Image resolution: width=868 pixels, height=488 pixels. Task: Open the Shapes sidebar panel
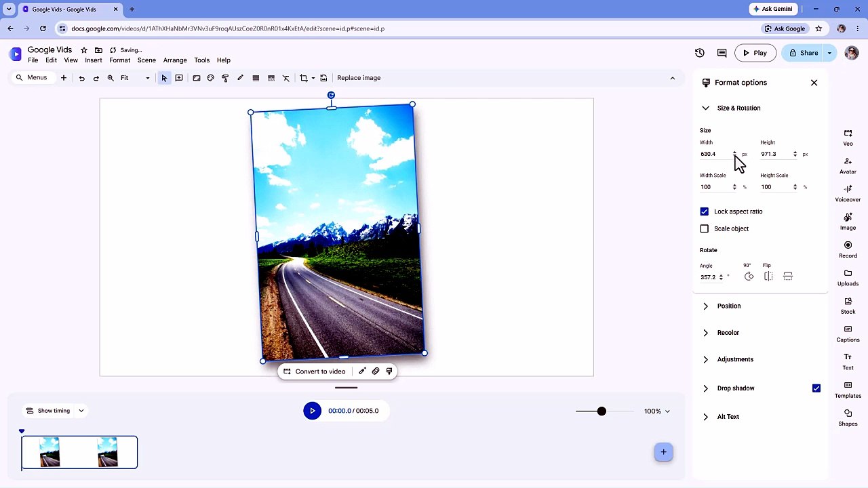(x=848, y=418)
